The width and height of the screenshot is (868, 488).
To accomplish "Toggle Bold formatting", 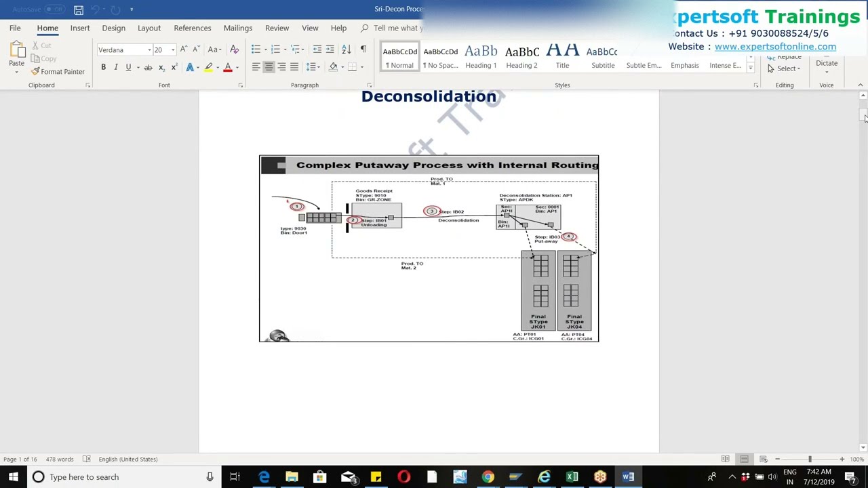I will point(103,67).
